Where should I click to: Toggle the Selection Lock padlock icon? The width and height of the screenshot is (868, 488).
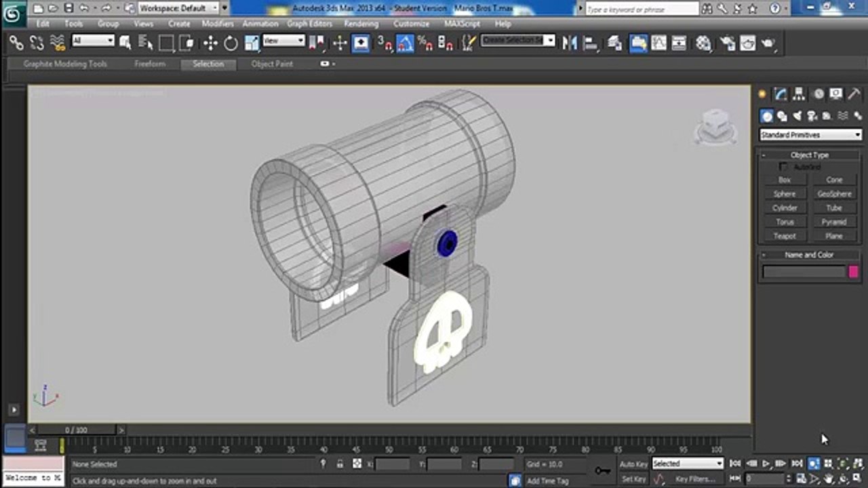(340, 464)
